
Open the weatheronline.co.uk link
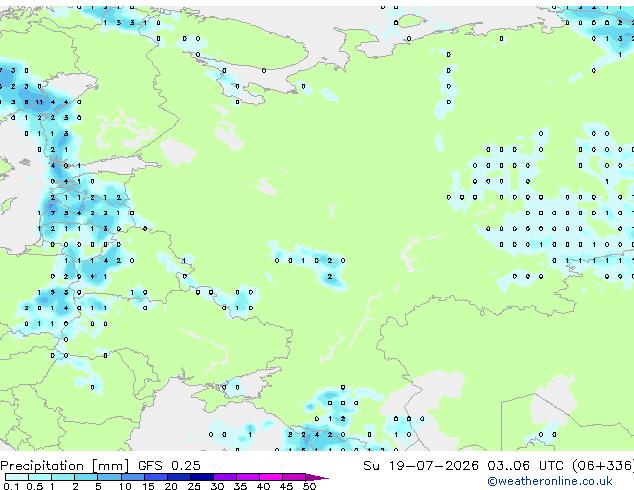coord(550,481)
